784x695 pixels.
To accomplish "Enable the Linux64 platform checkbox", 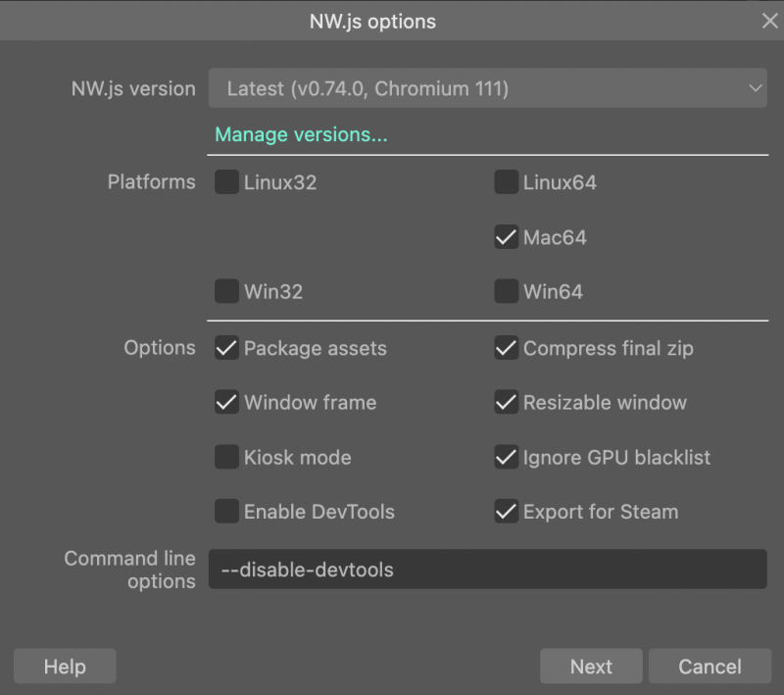I will [x=506, y=182].
